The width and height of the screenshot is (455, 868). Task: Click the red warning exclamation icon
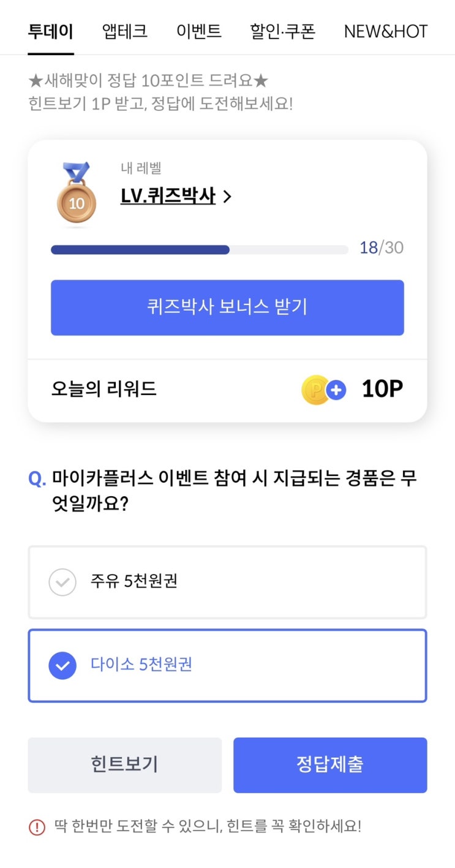coord(37,827)
